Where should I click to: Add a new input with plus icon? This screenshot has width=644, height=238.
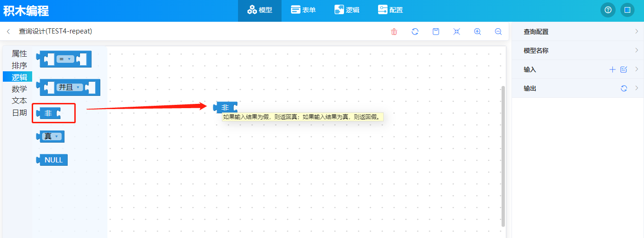(612, 69)
